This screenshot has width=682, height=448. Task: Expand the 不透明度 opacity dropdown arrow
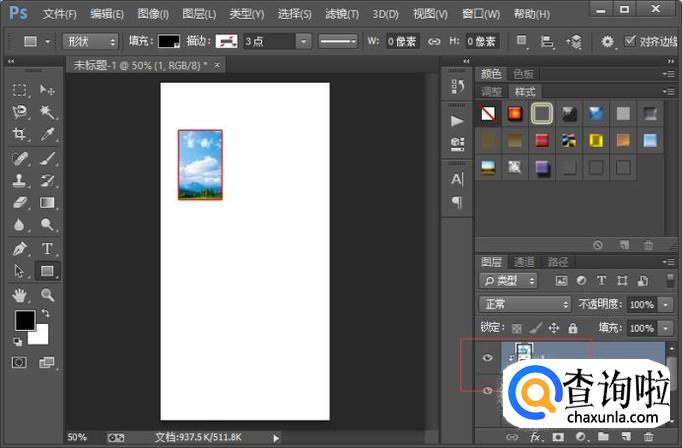(667, 304)
